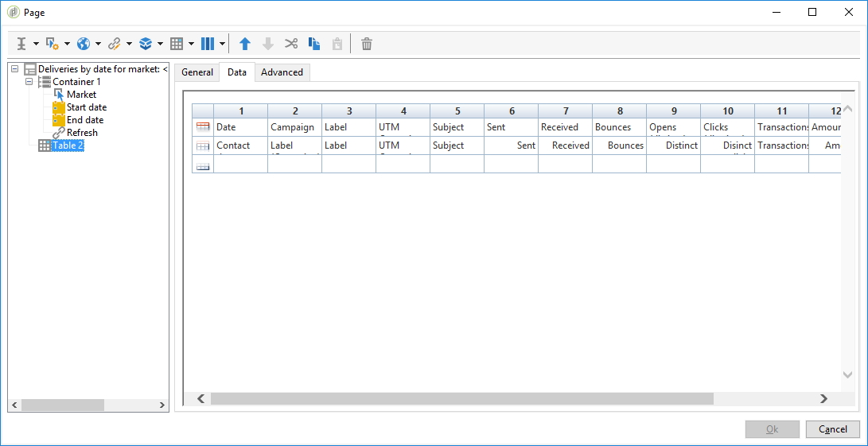Screen dimensions: 868x446
Task: Switch to the General tab
Action: pyautogui.click(x=197, y=72)
